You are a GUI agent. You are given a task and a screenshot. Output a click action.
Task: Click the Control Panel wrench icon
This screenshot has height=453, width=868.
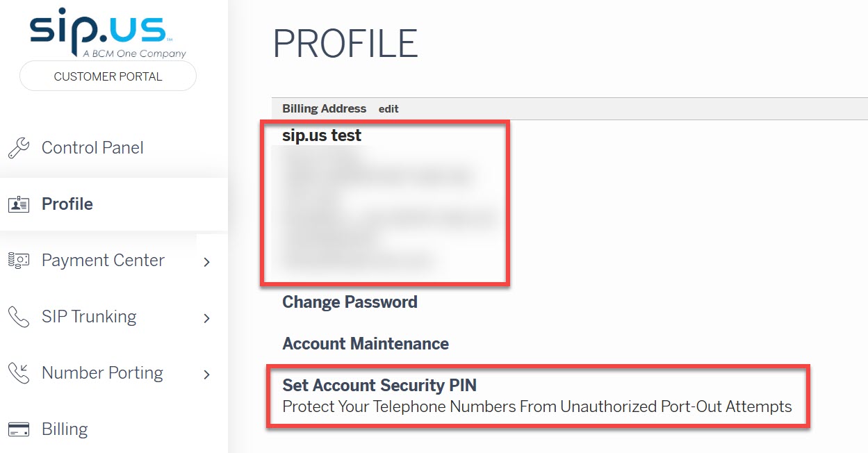click(18, 148)
